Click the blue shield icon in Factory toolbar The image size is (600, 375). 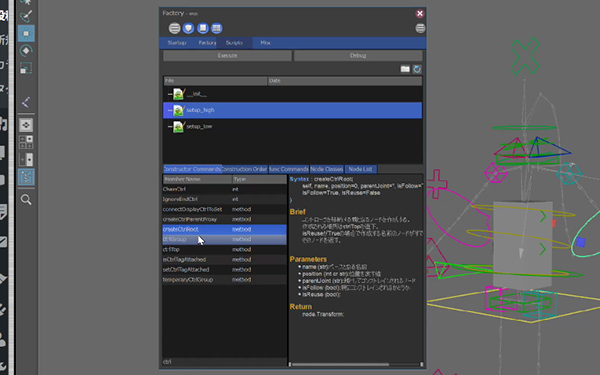(x=188, y=28)
